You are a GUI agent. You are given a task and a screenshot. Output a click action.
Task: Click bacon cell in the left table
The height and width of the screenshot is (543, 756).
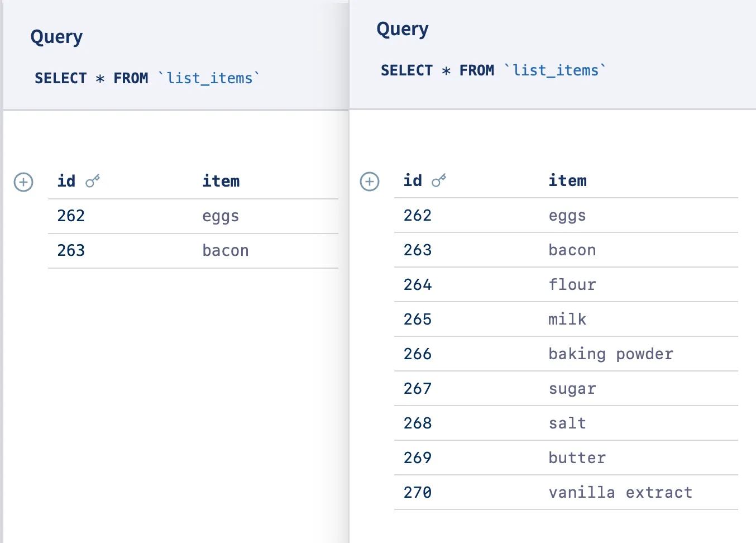pos(226,250)
